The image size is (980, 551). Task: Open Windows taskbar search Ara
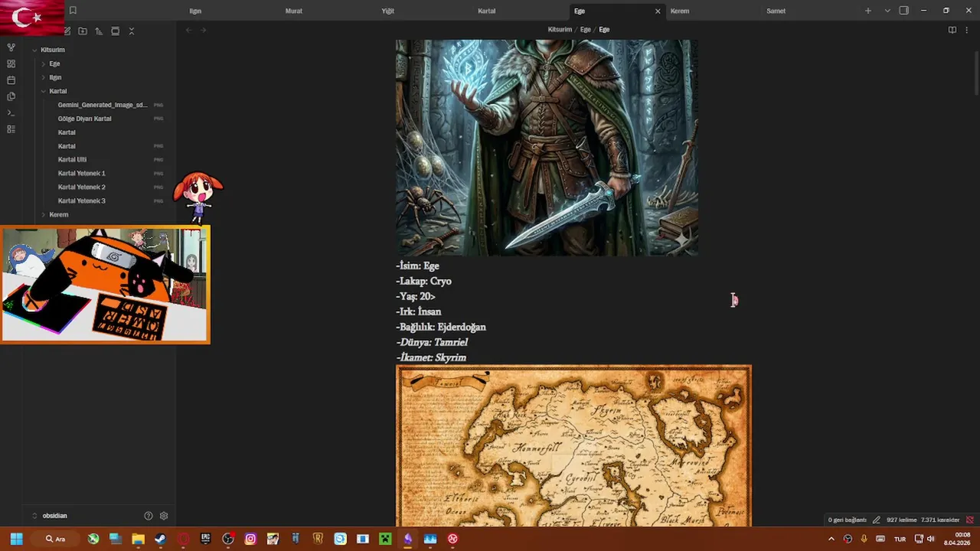point(55,539)
